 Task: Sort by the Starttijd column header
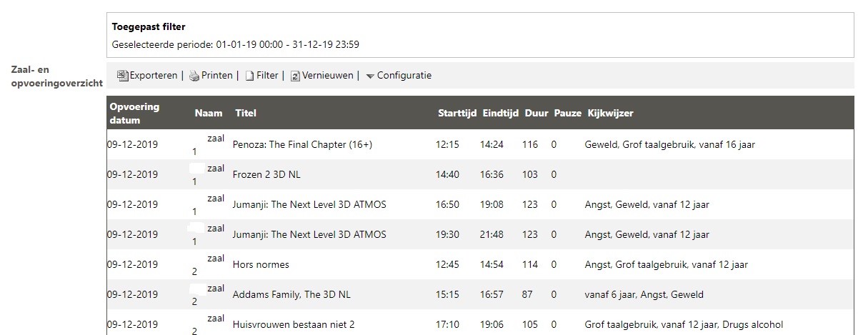pyautogui.click(x=457, y=113)
